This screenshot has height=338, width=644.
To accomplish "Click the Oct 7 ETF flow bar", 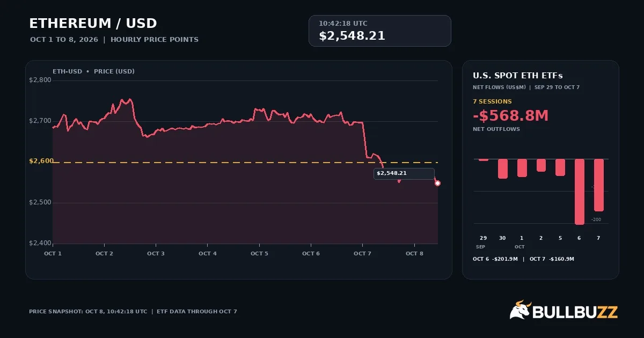I will point(599,185).
